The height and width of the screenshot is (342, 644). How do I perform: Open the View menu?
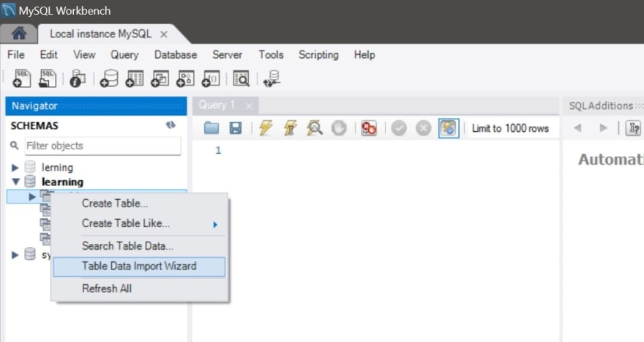coord(84,55)
